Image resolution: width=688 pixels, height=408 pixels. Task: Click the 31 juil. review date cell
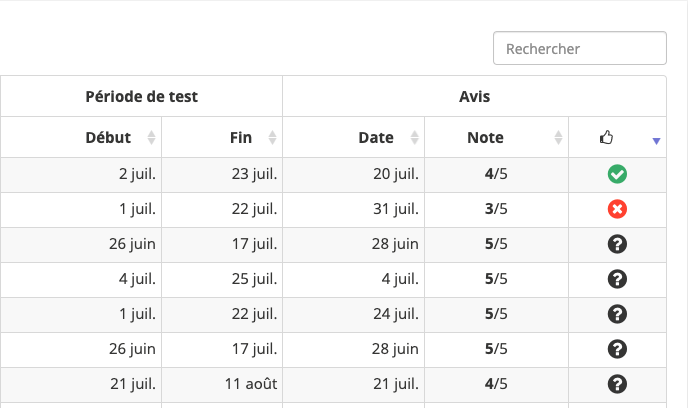393,209
